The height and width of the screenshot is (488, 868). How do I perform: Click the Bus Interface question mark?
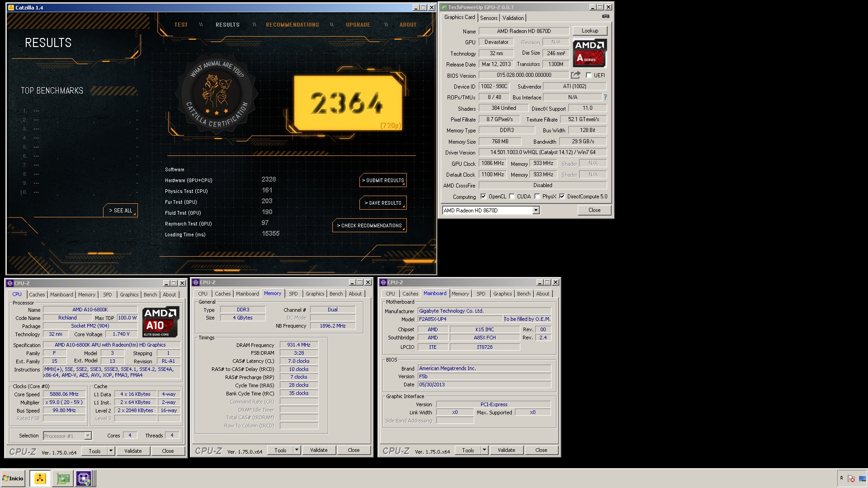click(605, 97)
